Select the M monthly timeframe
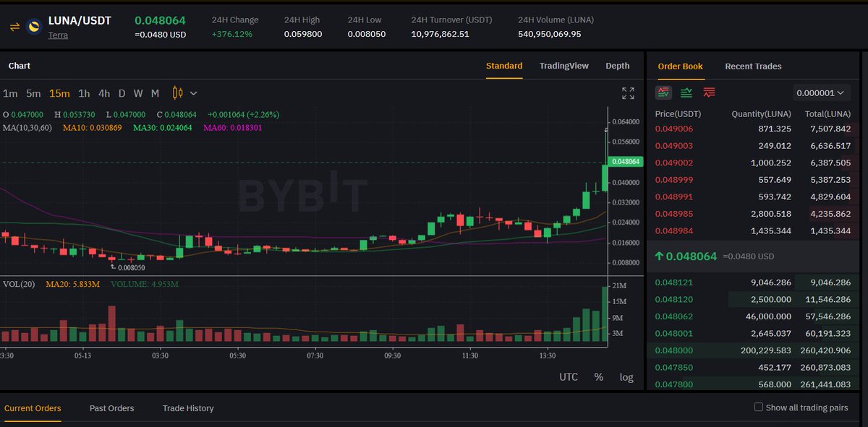Image resolution: width=868 pixels, height=427 pixels. tap(155, 93)
